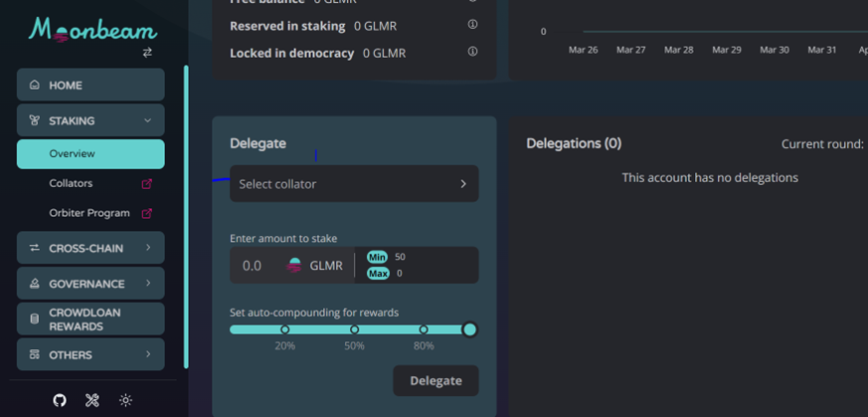Viewport: 868px width, 417px height.
Task: Set stake amount with Max button
Action: [x=378, y=274]
